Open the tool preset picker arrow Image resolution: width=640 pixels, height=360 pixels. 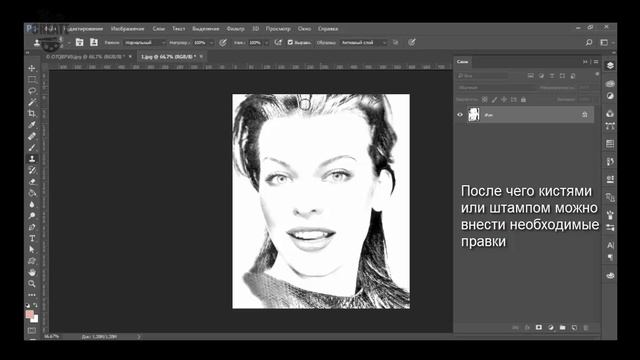pos(69,42)
